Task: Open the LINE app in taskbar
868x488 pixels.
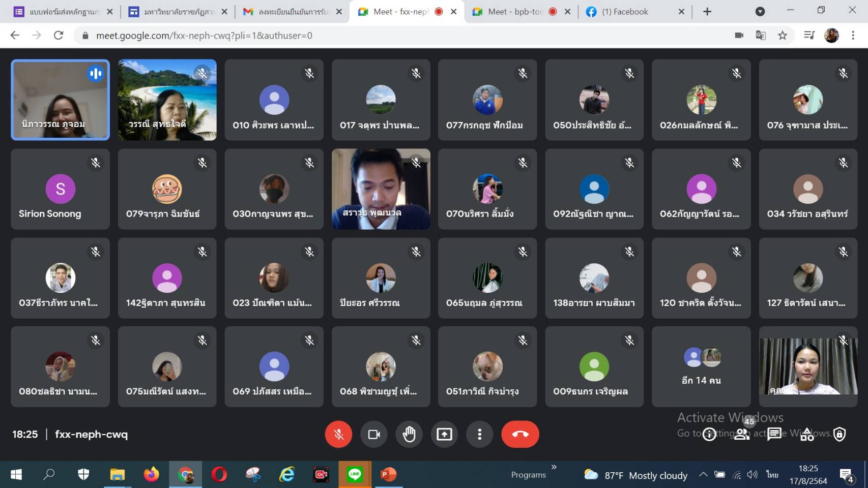Action: (x=355, y=474)
